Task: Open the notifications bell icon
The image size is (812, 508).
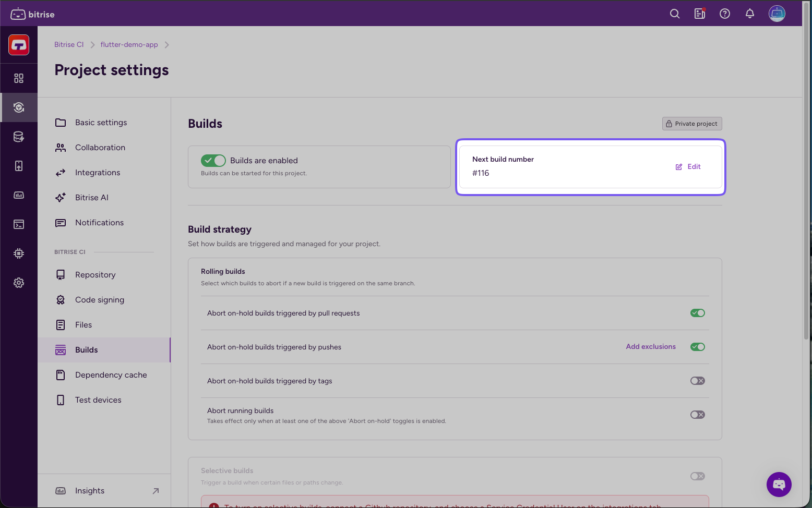Action: point(750,14)
